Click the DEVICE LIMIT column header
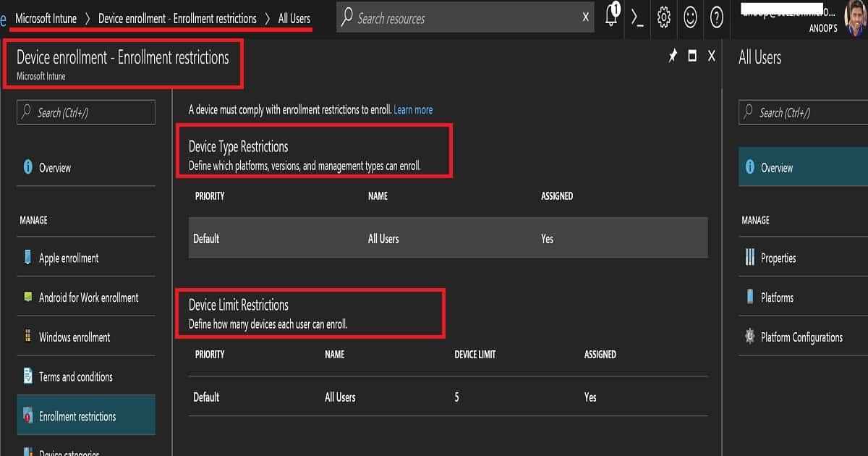 pos(477,355)
